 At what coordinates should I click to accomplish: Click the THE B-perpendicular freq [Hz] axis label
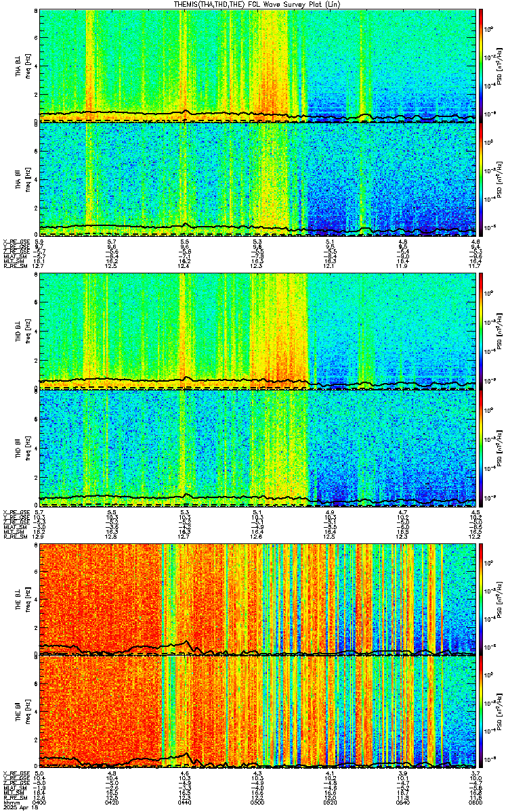(x=28, y=599)
